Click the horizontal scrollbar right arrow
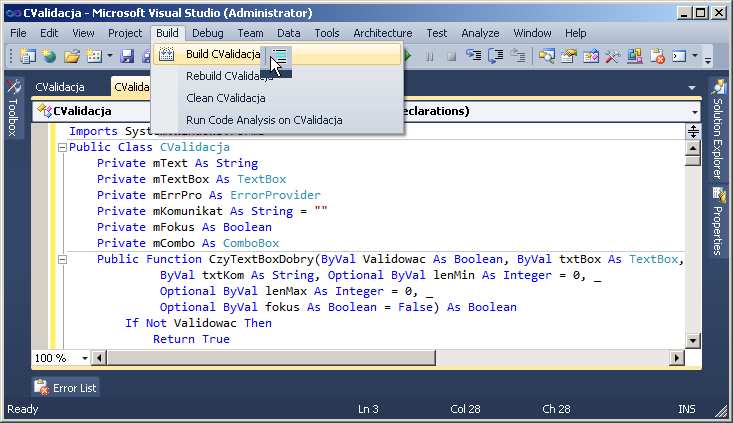Screen dimensions: 733x423 [x=676, y=358]
